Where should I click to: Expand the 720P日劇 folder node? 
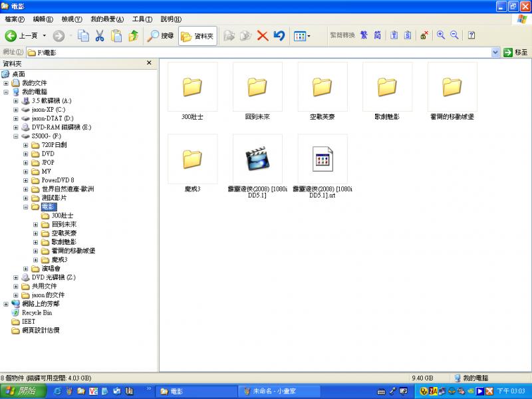pyautogui.click(x=25, y=145)
